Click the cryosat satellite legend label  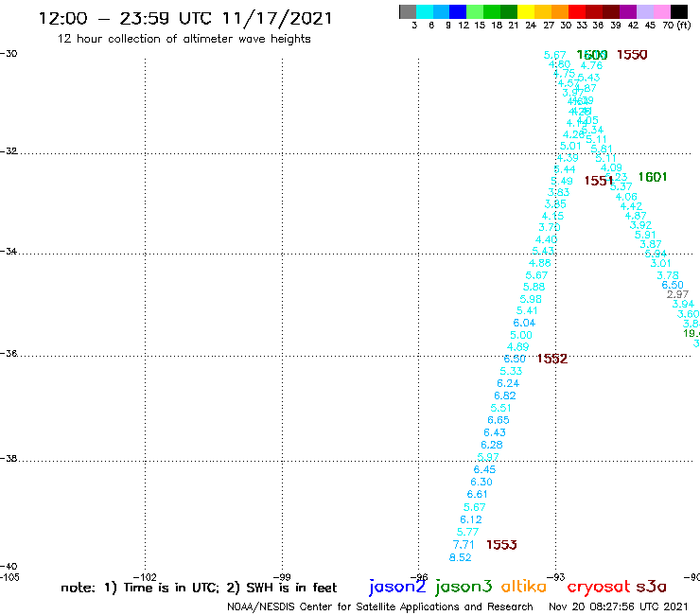tap(599, 587)
